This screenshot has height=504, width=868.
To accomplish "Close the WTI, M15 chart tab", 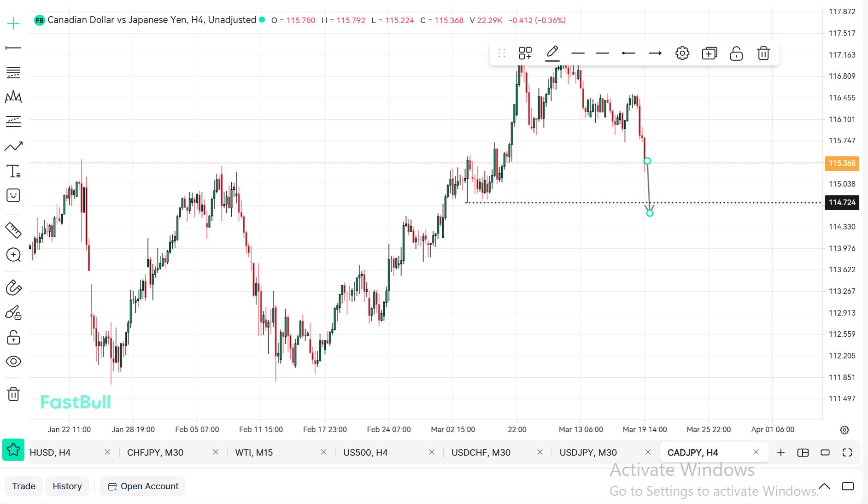I will pyautogui.click(x=323, y=452).
